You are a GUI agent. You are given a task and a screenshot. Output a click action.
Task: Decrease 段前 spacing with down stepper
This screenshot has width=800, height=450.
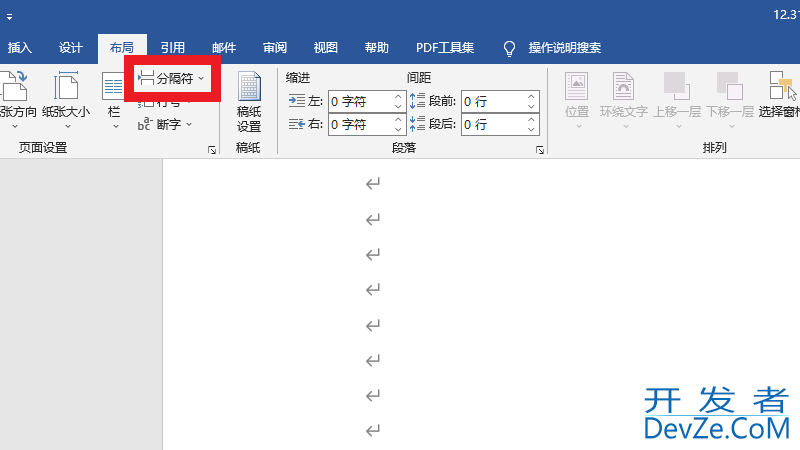pos(531,107)
